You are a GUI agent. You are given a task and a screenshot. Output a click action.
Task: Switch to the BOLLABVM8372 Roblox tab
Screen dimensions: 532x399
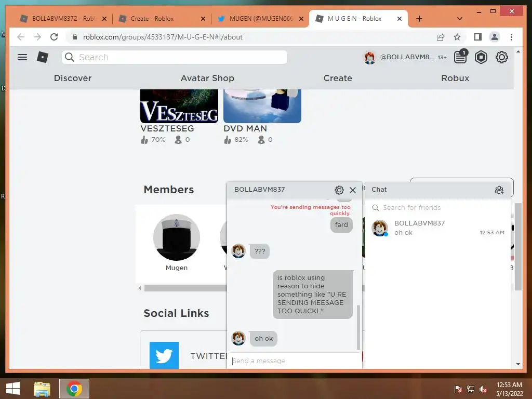[x=64, y=19]
